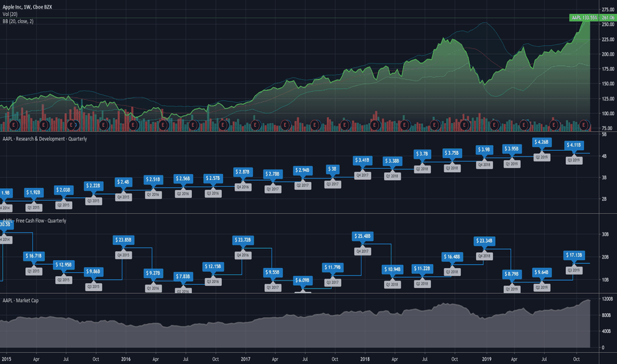Click the $ 23.85B free cash flow label
617x364 pixels.
tap(123, 240)
